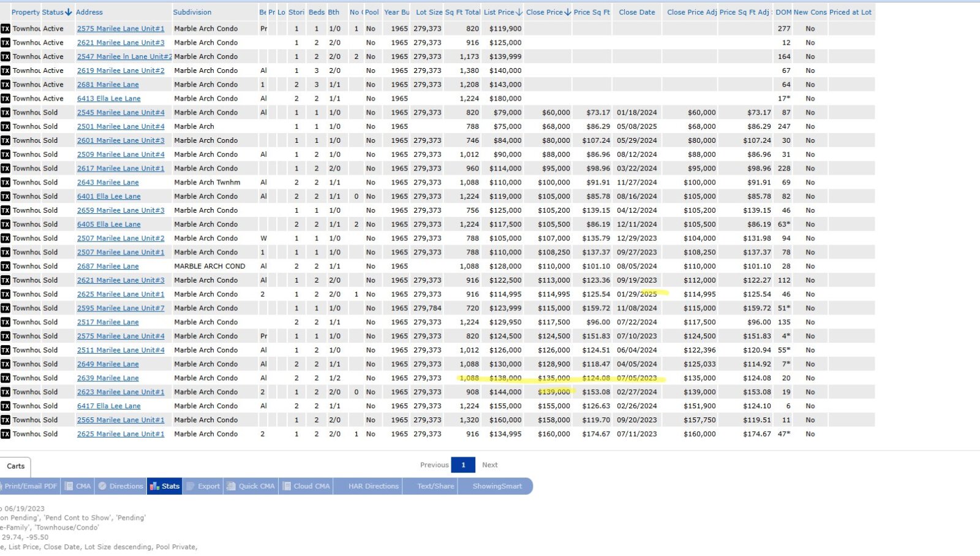The height and width of the screenshot is (556, 980).
Task: Launch Cloud CMA
Action: tap(306, 486)
